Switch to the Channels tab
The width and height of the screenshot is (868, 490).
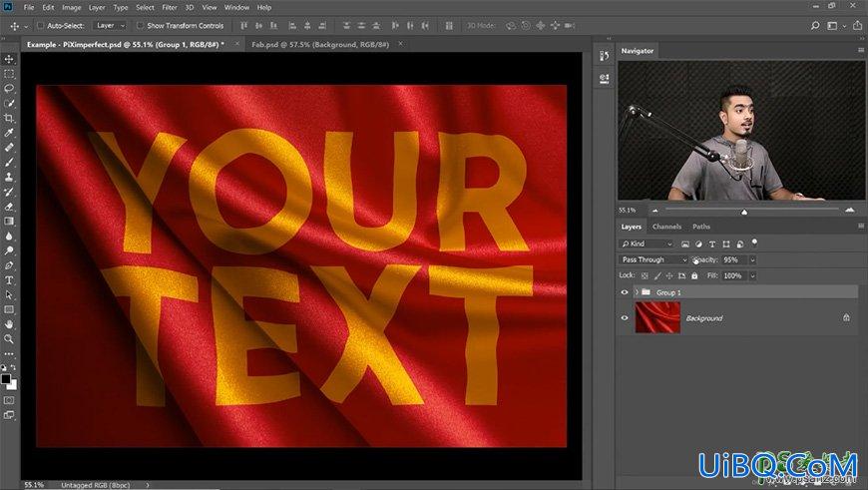[x=666, y=227]
